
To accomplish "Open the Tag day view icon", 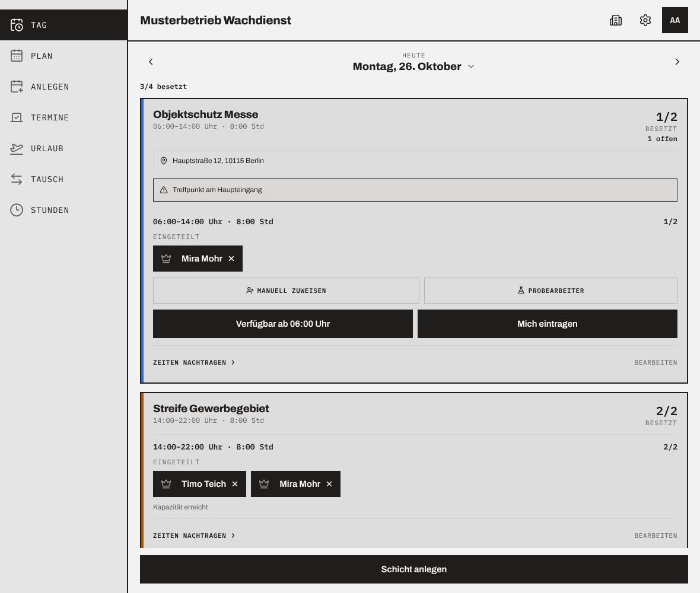I will pos(17,25).
